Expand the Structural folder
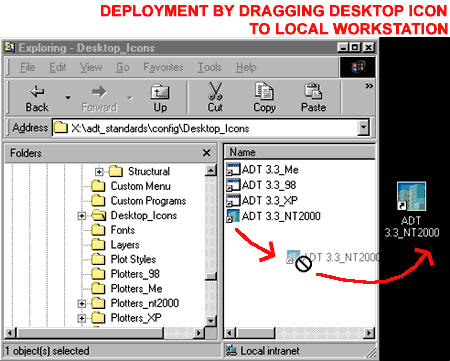This screenshot has width=450, height=361. point(99,172)
